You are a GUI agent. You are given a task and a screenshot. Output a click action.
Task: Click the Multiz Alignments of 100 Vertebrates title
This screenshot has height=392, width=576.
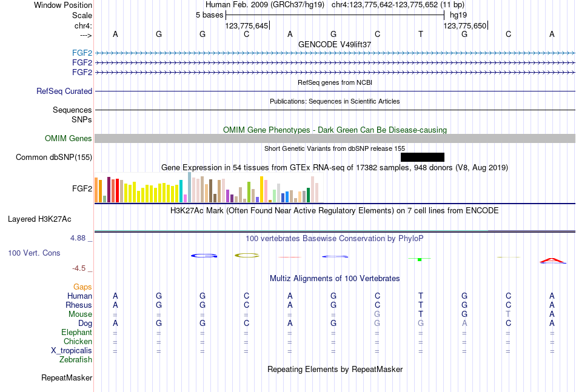[335, 279]
